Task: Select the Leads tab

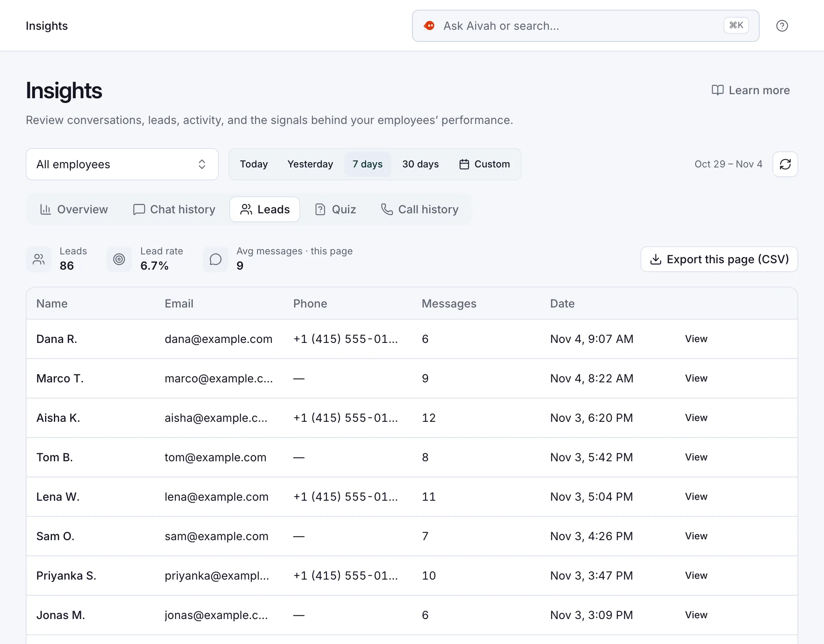Action: (x=265, y=209)
